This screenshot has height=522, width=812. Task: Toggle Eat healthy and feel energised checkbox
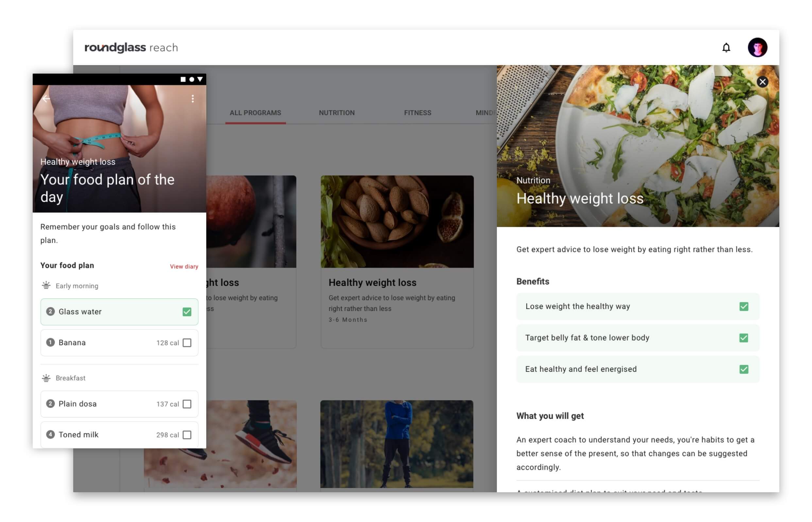[743, 369]
